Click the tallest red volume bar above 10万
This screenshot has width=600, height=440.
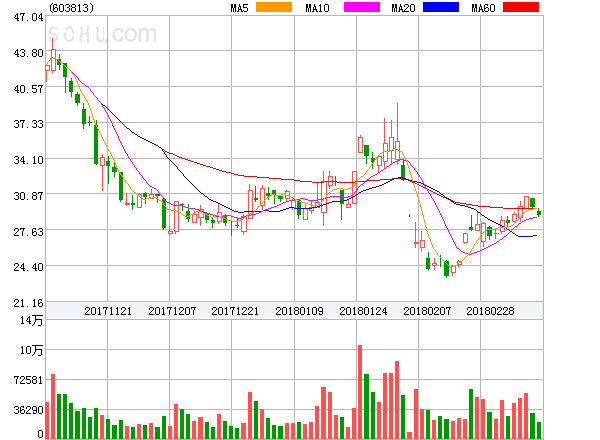(x=360, y=392)
